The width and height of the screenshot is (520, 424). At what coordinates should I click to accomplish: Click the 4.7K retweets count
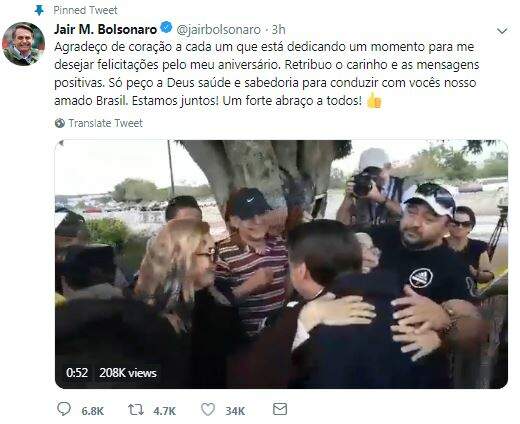pos(165,411)
